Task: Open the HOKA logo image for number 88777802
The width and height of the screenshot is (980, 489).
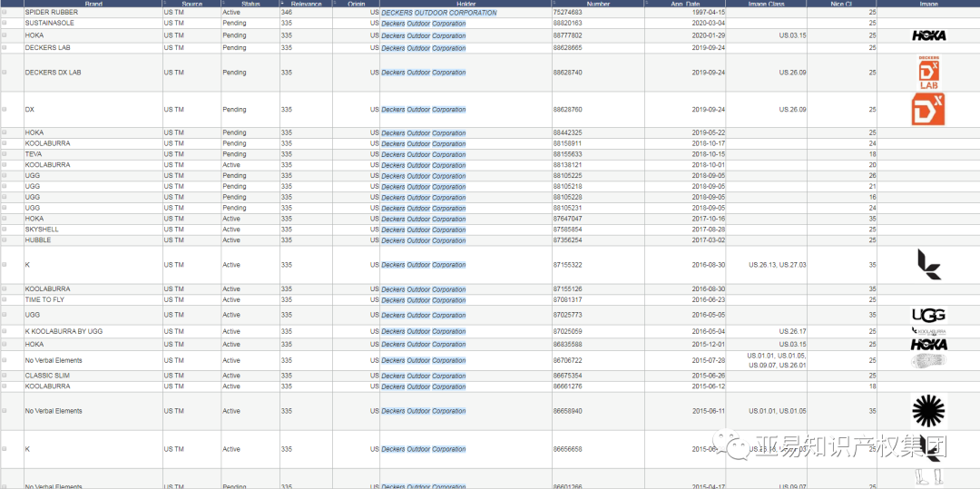Action: point(929,35)
